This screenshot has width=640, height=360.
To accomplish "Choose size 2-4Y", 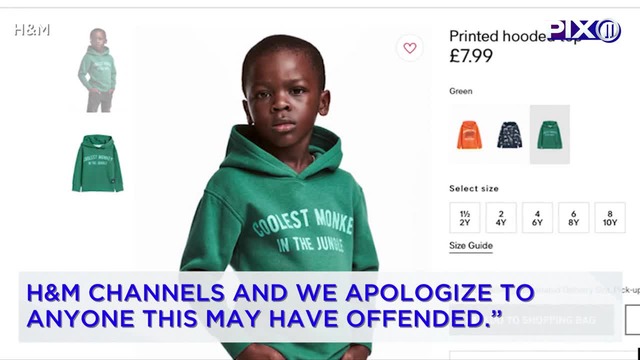I will [501, 218].
